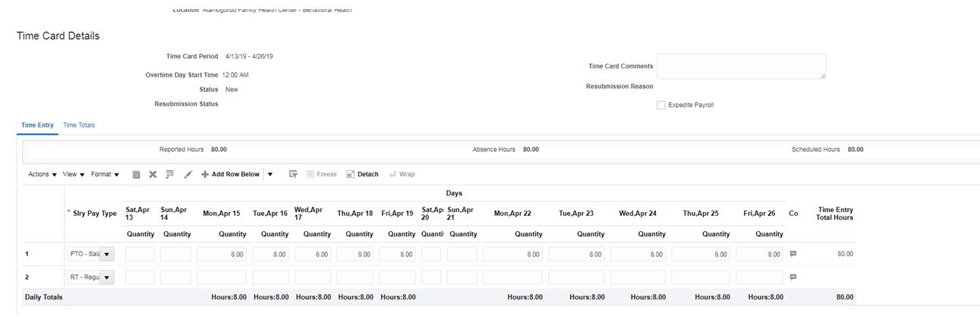The height and width of the screenshot is (317, 980).
Task: Select the Time Entry tab
Action: (37, 125)
